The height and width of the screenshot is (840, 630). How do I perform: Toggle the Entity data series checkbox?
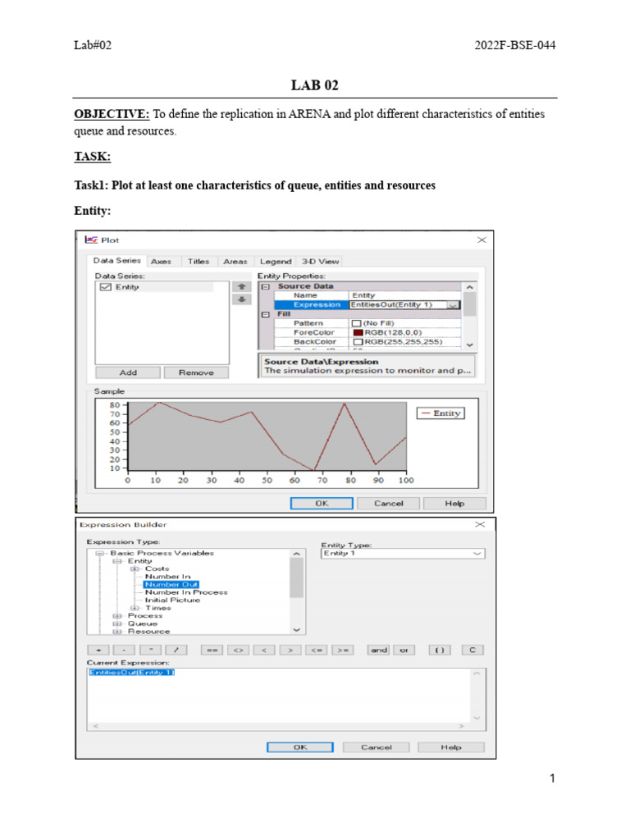coord(106,287)
